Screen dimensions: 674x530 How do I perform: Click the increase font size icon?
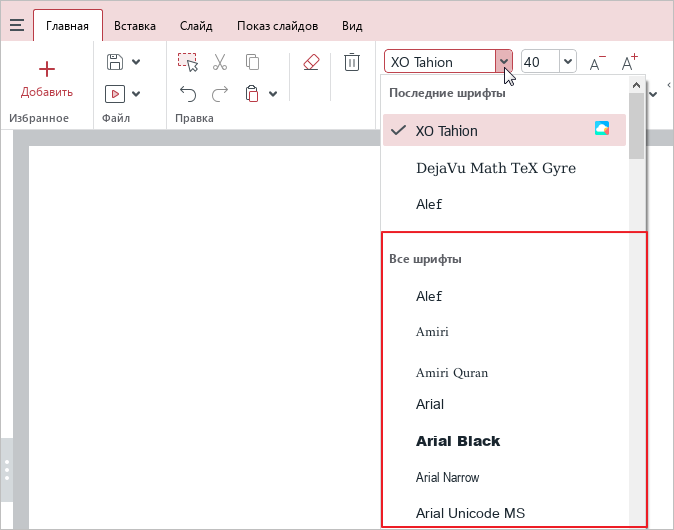[629, 63]
